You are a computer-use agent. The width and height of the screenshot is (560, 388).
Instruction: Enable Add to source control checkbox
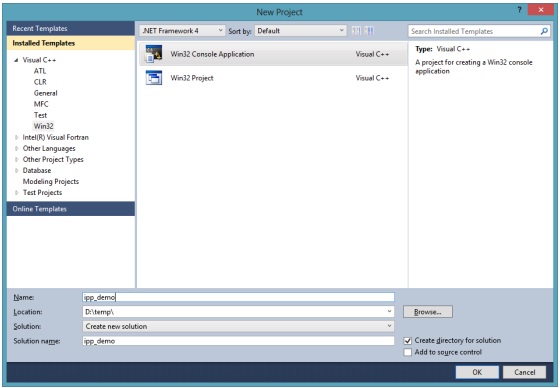(408, 352)
